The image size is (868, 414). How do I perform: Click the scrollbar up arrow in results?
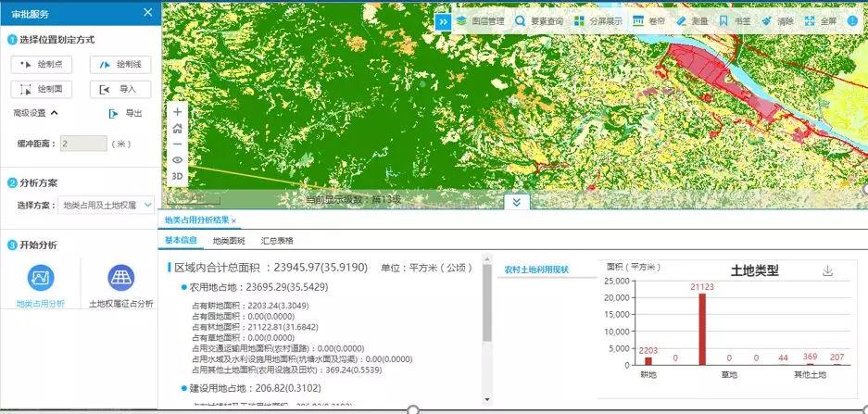[487, 257]
